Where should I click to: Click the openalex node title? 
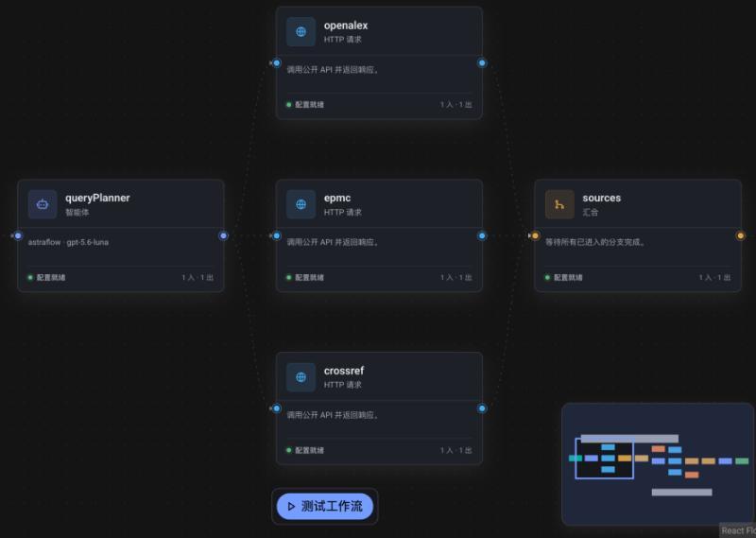346,26
